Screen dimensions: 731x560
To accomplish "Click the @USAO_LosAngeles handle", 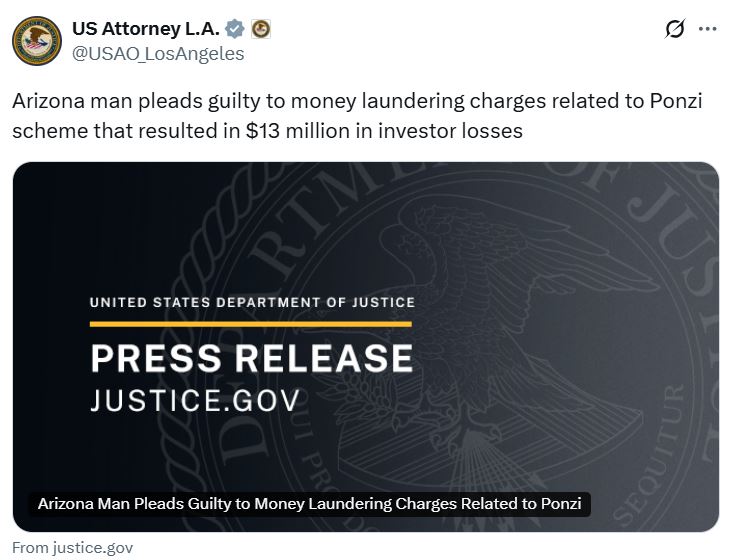I will [x=158, y=54].
